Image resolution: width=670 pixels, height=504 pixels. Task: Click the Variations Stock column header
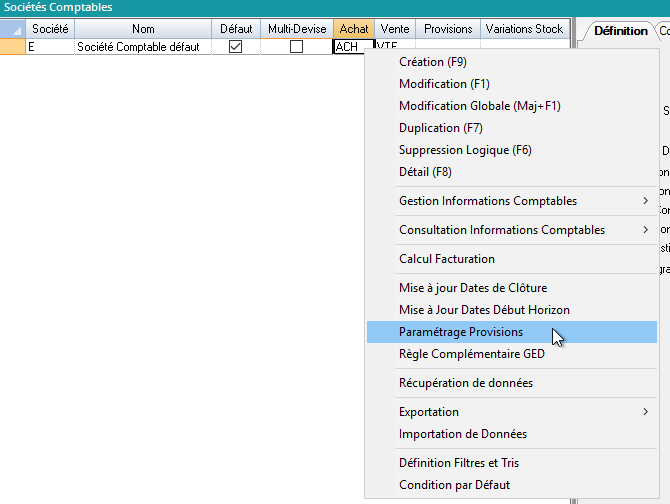pos(524,29)
